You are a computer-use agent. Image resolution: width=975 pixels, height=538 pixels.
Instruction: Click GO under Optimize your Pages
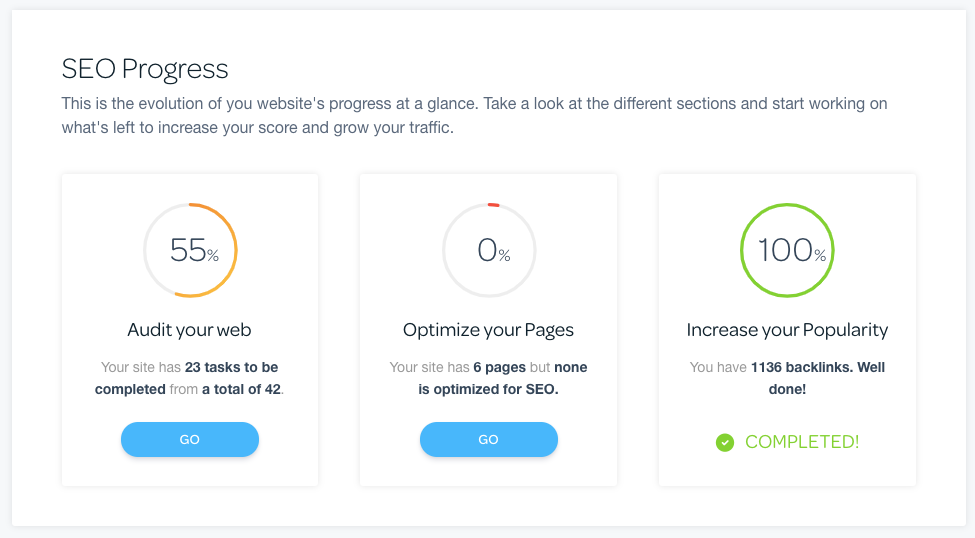pos(489,440)
